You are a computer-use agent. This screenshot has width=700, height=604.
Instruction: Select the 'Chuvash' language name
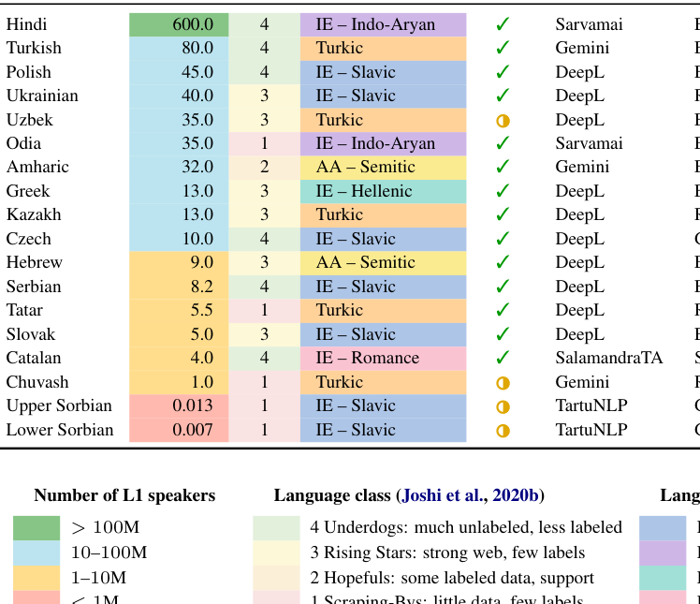point(37,382)
